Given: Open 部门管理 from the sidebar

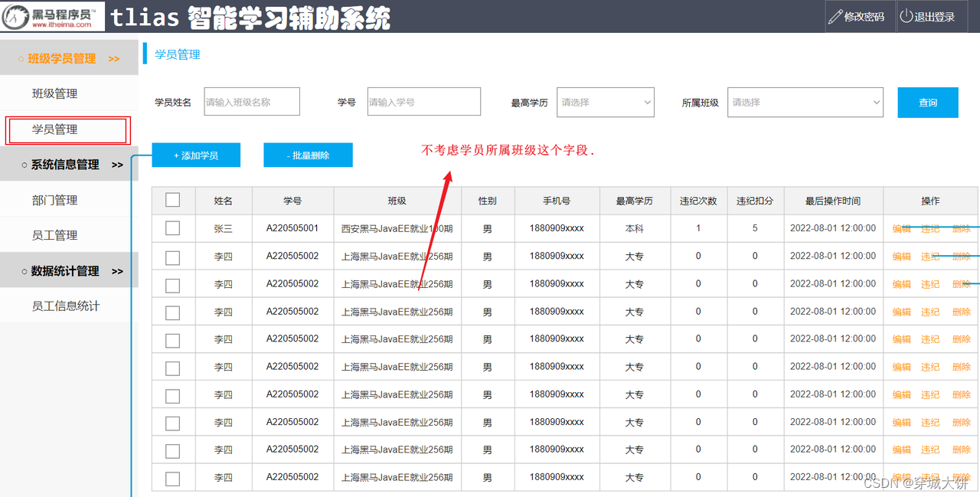Looking at the screenshot, I should [x=54, y=200].
